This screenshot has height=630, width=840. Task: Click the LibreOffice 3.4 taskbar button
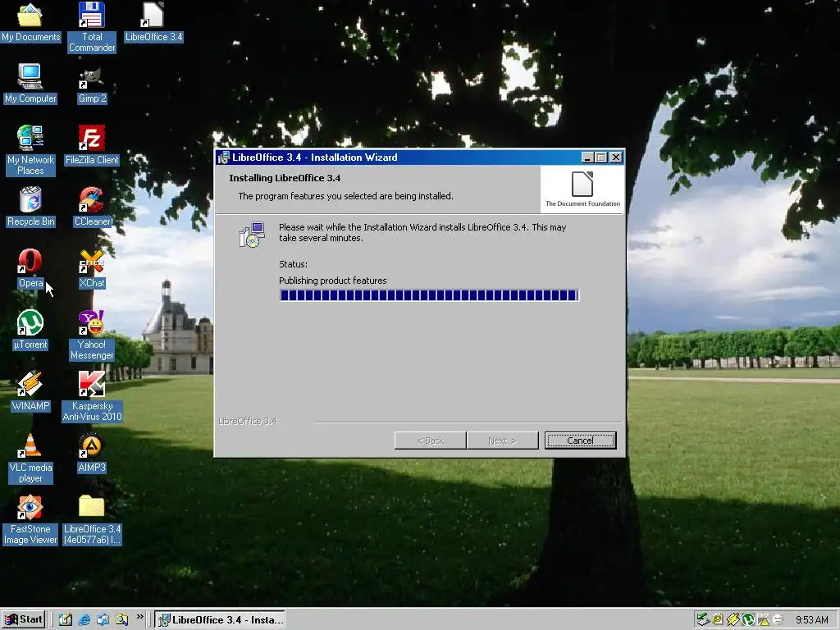pos(220,620)
